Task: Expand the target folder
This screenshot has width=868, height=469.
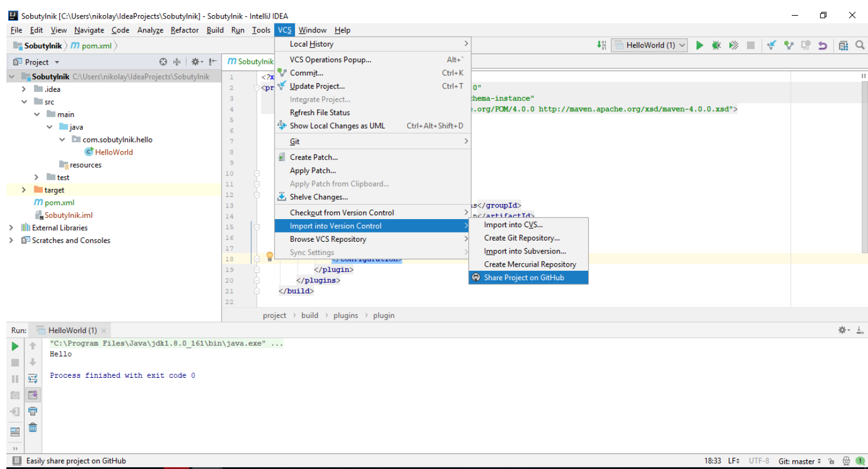Action: click(x=24, y=190)
